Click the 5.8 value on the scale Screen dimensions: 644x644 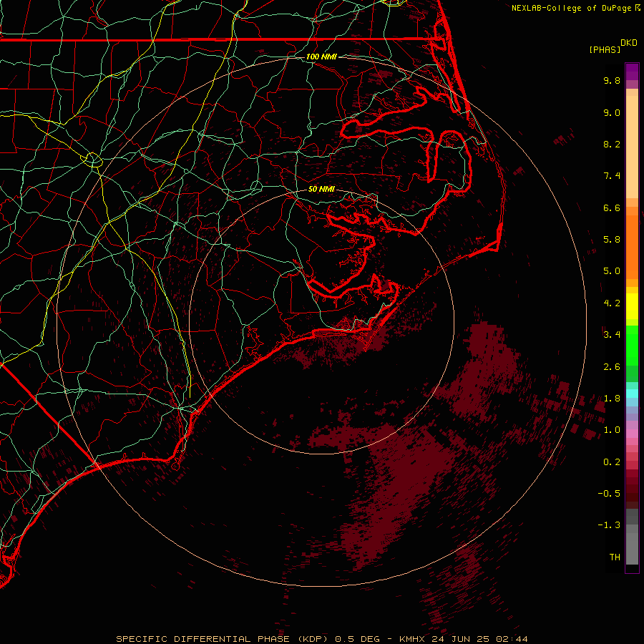coord(612,240)
